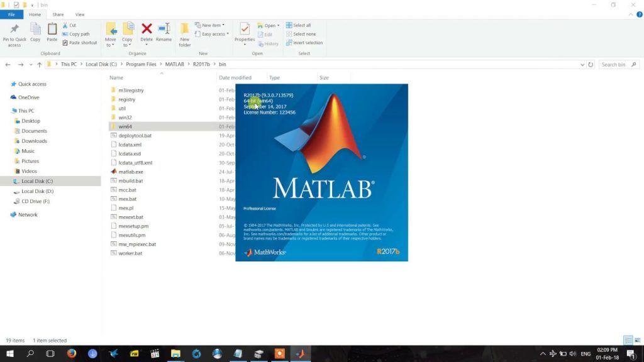Open the New item dropdown
This screenshot has width=644, height=362.
point(210,25)
